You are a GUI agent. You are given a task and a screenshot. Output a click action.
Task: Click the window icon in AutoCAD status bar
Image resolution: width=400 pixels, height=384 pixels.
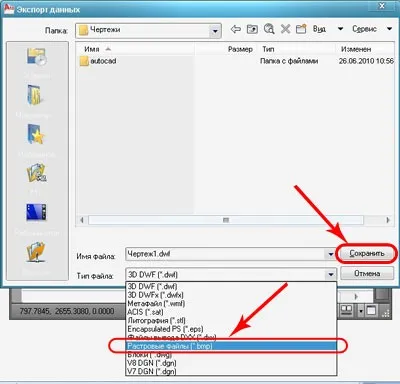[x=371, y=311]
